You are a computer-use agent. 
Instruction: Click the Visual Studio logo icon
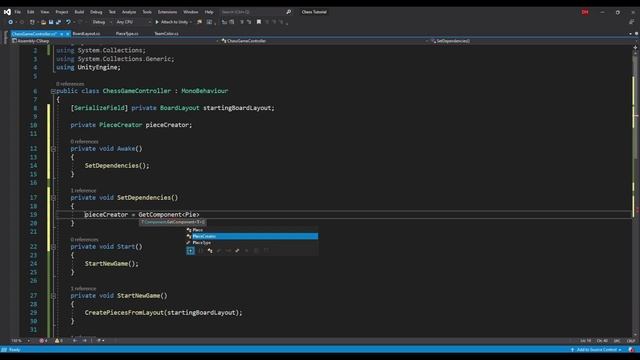click(7, 12)
